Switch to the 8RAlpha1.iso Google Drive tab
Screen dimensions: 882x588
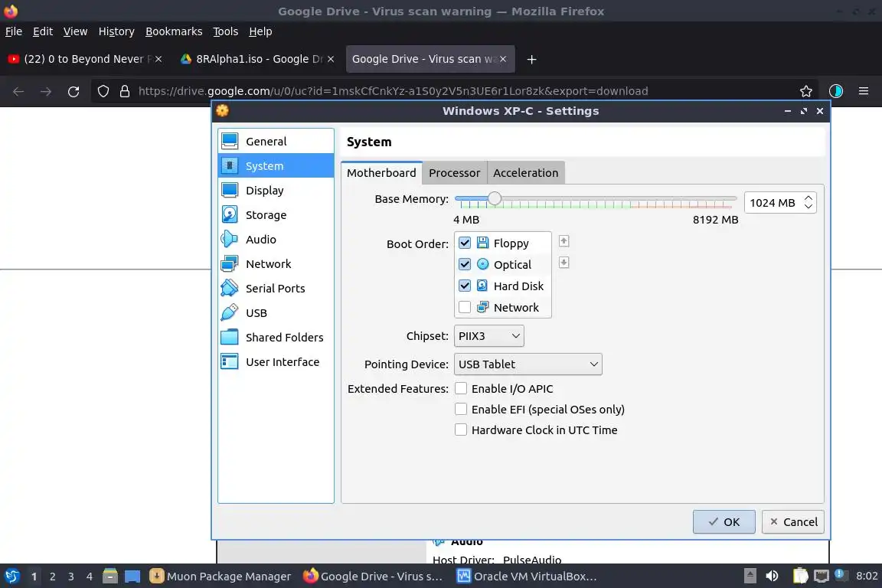(257, 59)
